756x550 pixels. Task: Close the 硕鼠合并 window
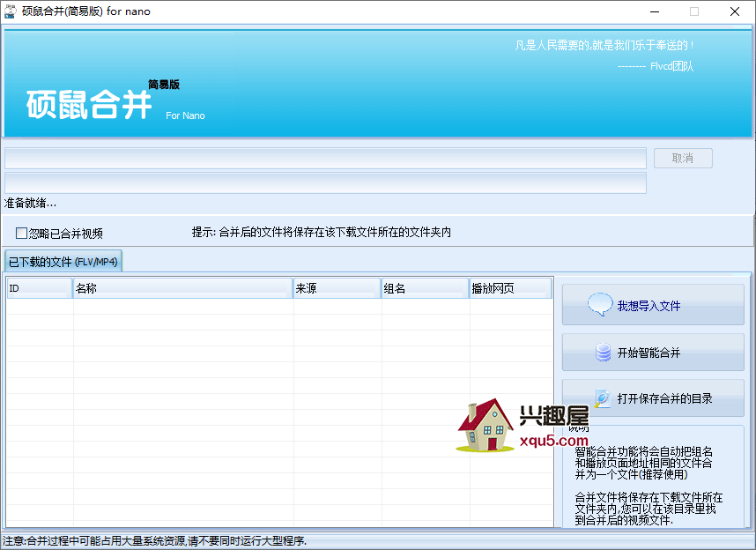[x=734, y=11]
